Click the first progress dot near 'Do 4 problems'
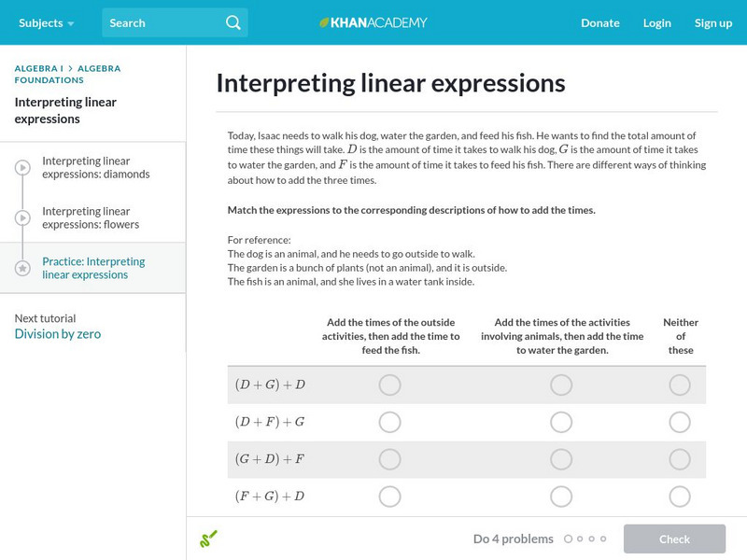747x560 pixels. point(570,539)
